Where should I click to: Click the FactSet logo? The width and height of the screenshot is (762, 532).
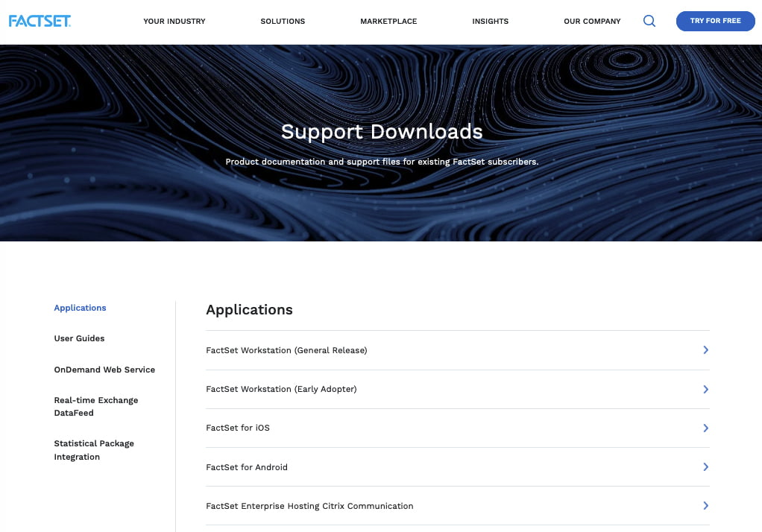(40, 21)
